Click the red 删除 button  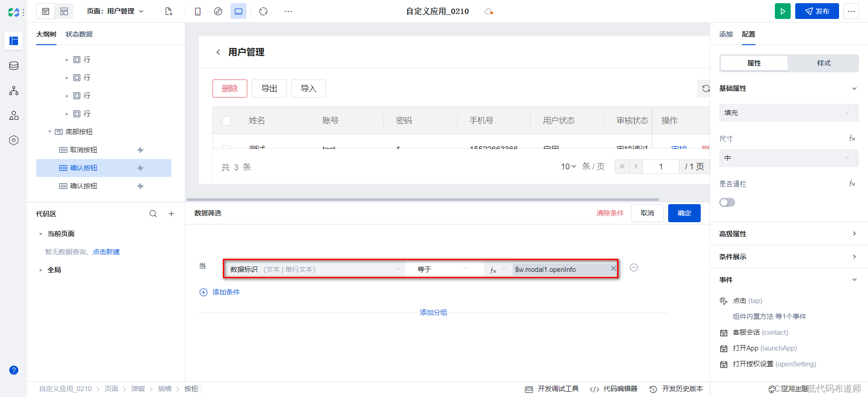(230, 89)
